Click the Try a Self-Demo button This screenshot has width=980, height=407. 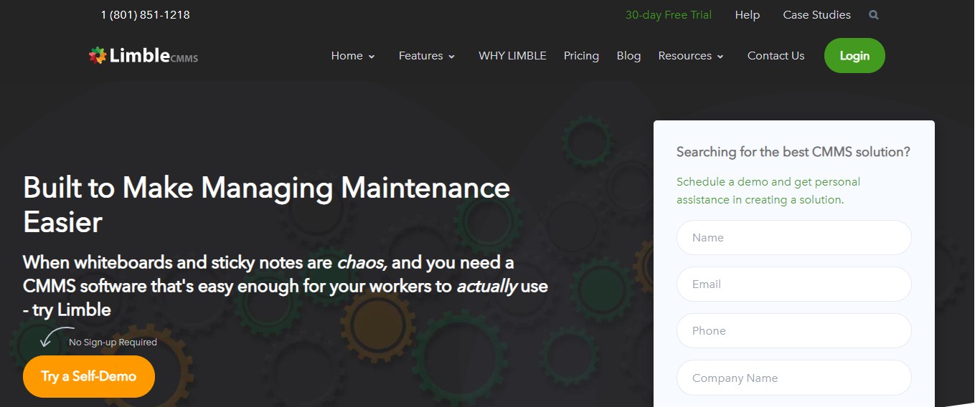coord(89,376)
